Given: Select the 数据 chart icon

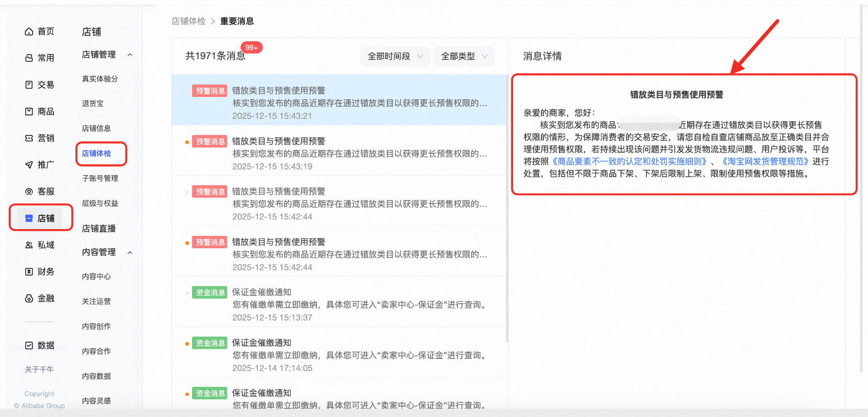Looking at the screenshot, I should pyautogui.click(x=29, y=345).
